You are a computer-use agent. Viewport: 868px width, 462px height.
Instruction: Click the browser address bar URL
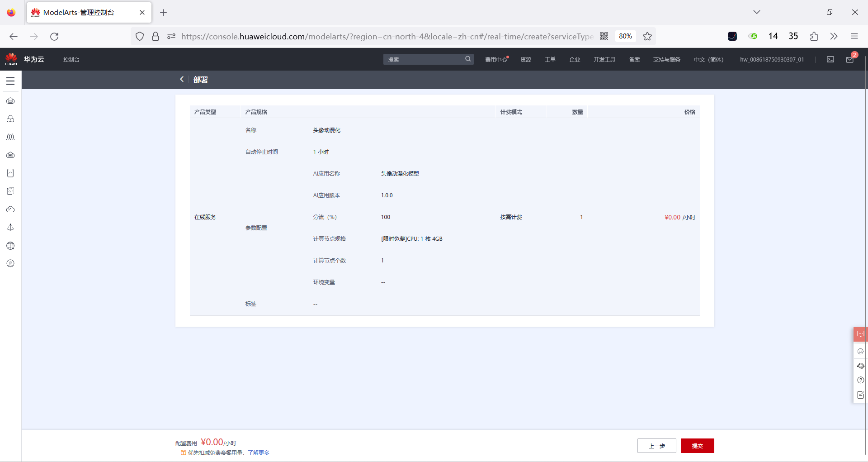coord(387,36)
